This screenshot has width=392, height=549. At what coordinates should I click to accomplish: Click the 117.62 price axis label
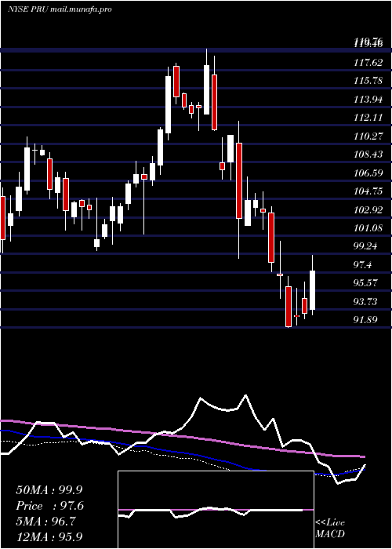368,63
